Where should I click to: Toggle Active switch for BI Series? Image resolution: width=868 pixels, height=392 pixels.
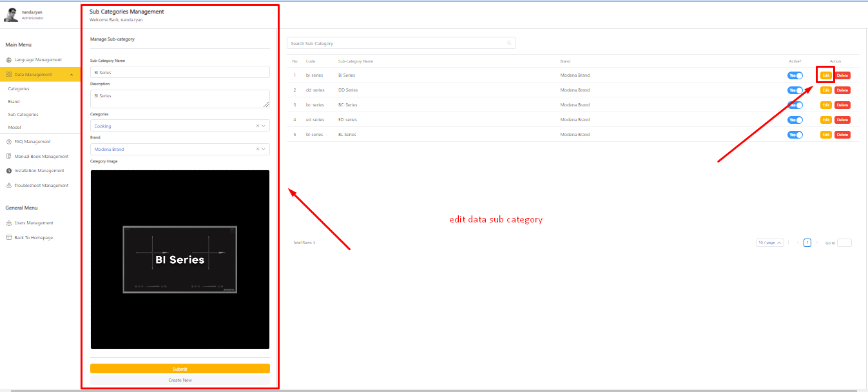tap(795, 75)
